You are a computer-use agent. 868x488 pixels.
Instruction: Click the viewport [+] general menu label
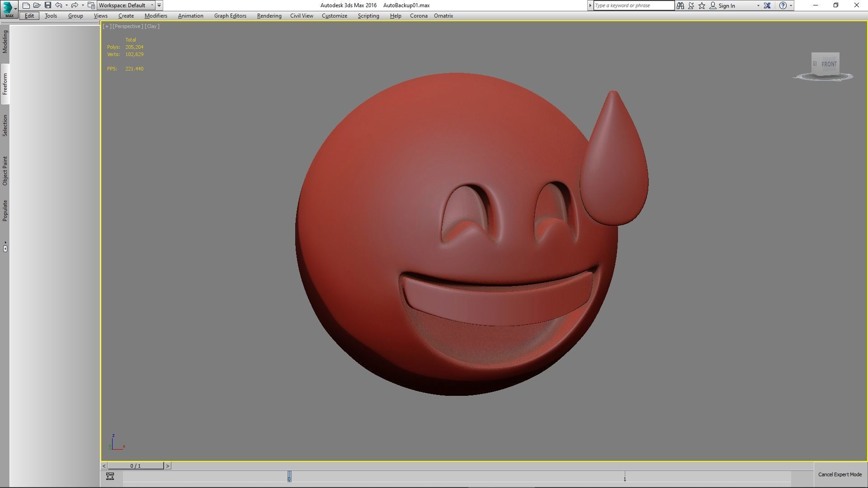pyautogui.click(x=107, y=26)
